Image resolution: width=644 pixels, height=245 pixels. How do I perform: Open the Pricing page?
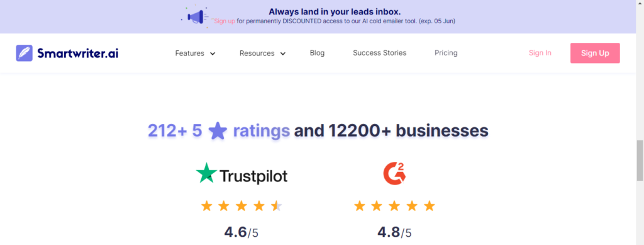click(446, 53)
